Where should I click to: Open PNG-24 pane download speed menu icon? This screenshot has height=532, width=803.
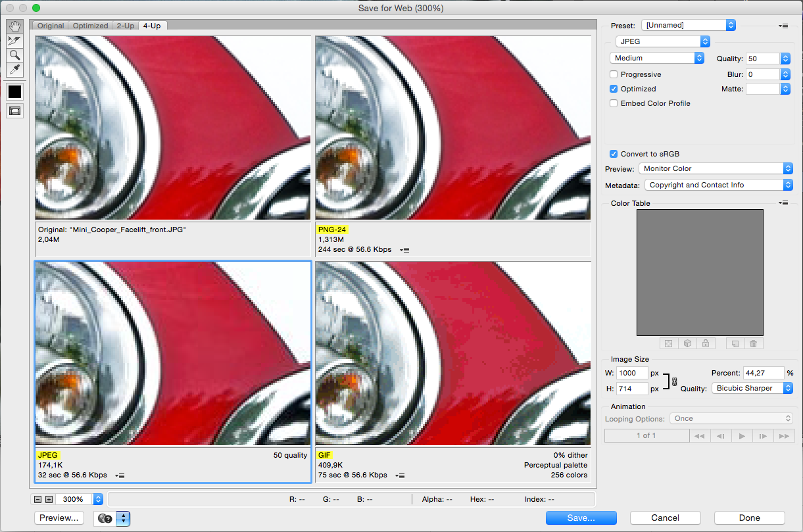(405, 250)
